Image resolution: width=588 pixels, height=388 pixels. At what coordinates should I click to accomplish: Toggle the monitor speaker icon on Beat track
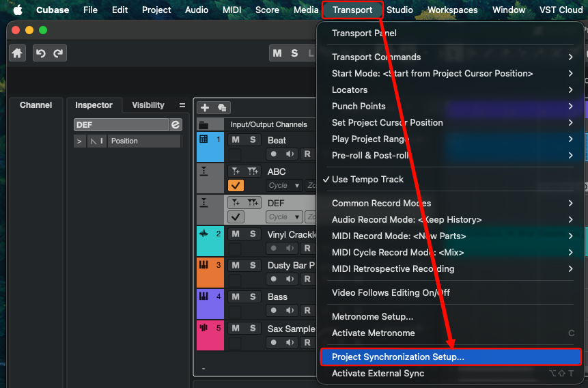(290, 154)
